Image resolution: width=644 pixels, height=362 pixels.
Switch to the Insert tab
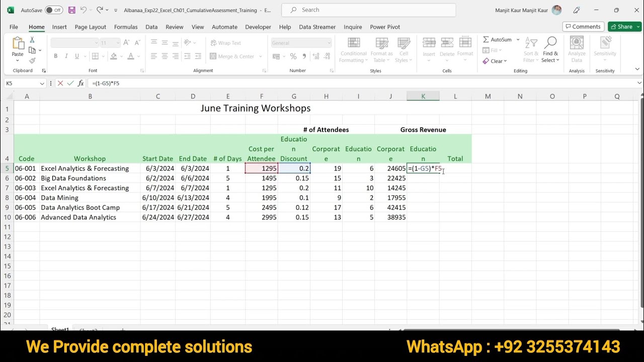coord(59,27)
